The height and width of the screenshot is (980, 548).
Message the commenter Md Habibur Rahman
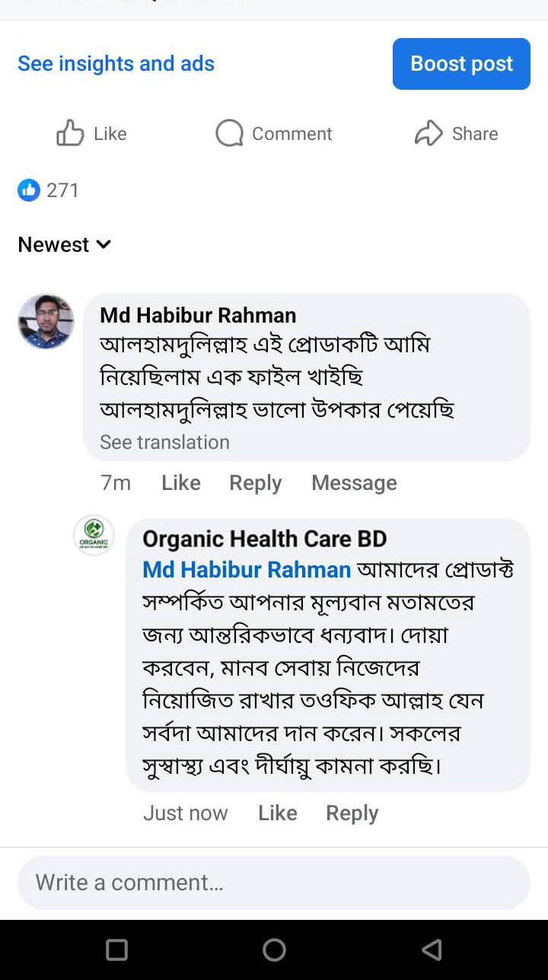tap(354, 483)
